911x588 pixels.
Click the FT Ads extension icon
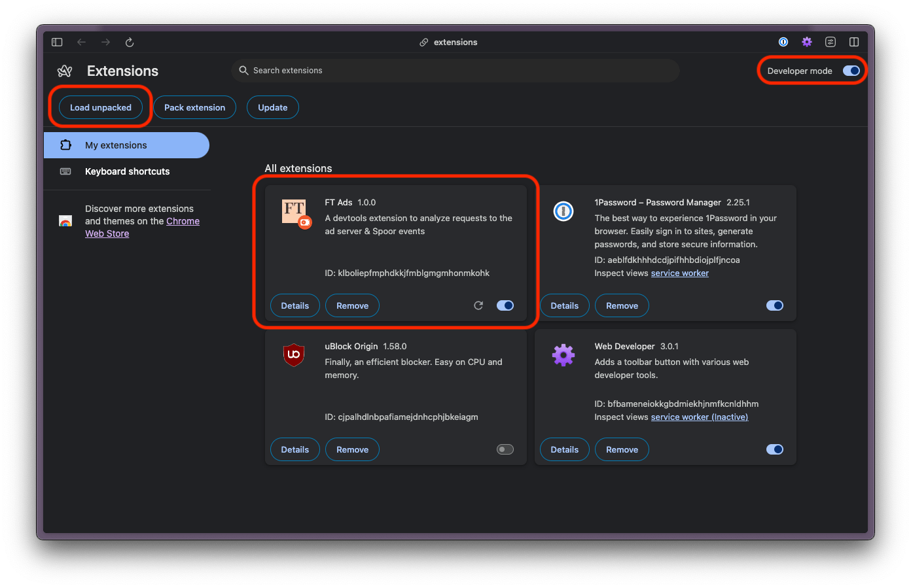point(296,214)
